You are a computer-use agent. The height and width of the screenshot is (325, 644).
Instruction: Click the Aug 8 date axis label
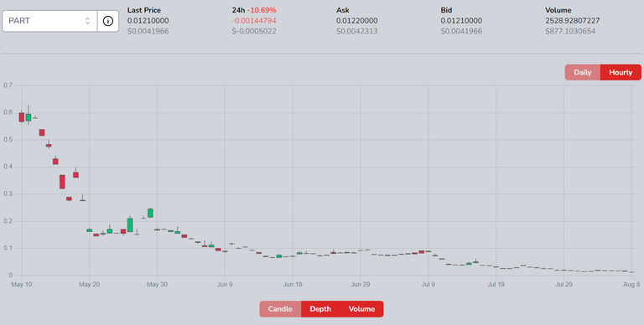pos(632,285)
